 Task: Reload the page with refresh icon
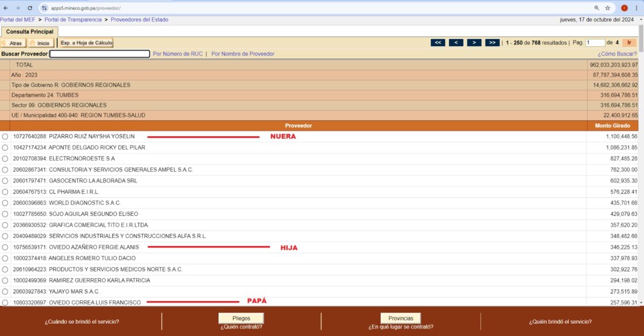[30, 8]
